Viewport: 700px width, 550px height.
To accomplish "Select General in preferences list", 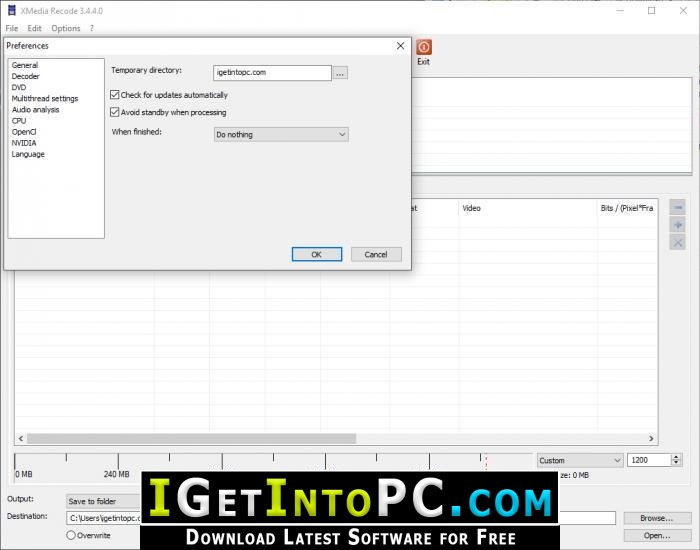I will point(25,65).
